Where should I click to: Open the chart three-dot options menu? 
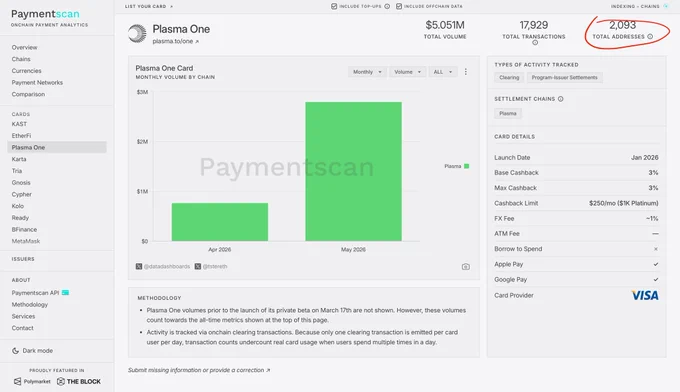point(466,72)
